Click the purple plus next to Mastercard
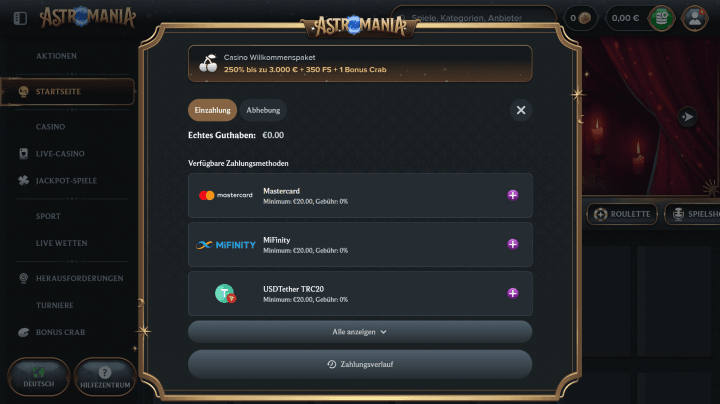The height and width of the screenshot is (404, 720). (x=512, y=195)
